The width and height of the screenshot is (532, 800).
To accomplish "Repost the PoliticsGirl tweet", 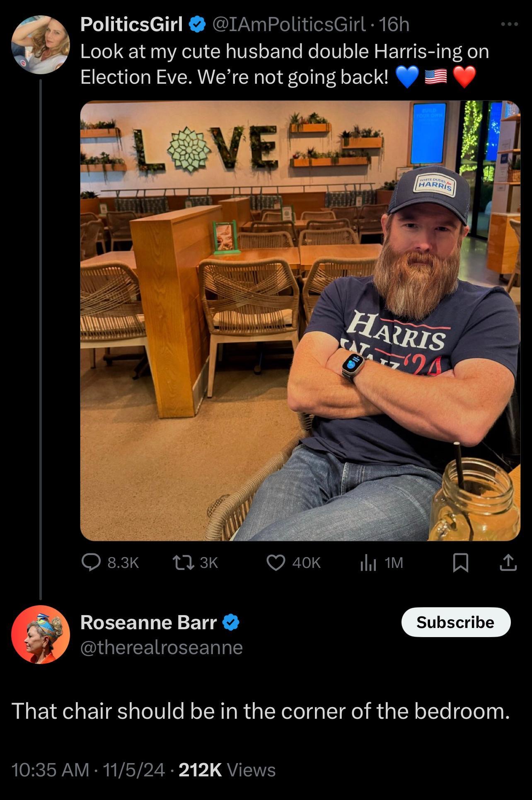I will point(183,562).
